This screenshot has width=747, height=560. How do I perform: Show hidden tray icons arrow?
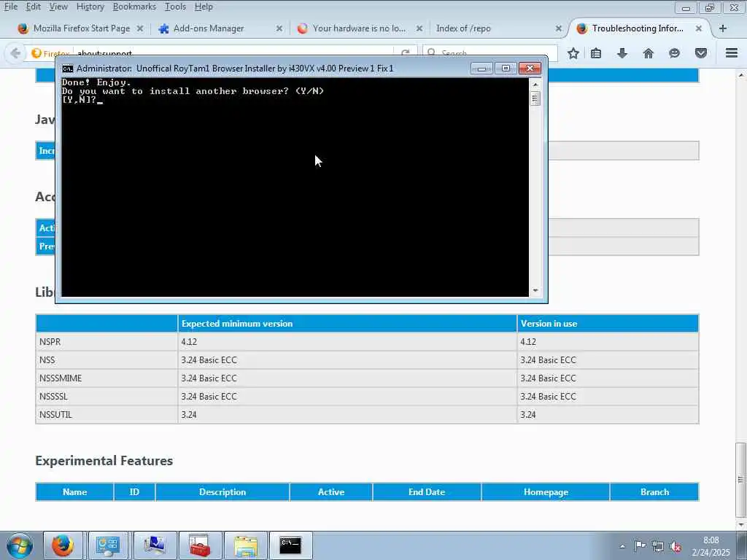pos(622,546)
